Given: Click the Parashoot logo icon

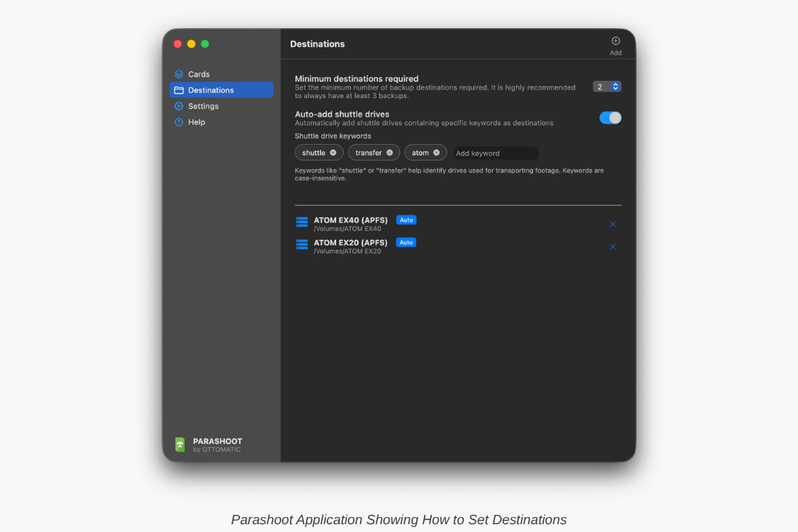Looking at the screenshot, I should [x=180, y=444].
